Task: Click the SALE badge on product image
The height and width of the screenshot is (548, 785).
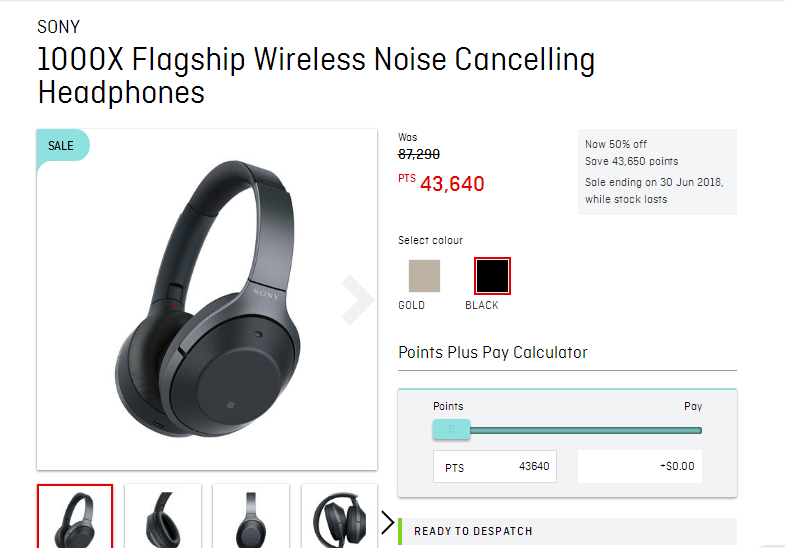Action: click(62, 146)
